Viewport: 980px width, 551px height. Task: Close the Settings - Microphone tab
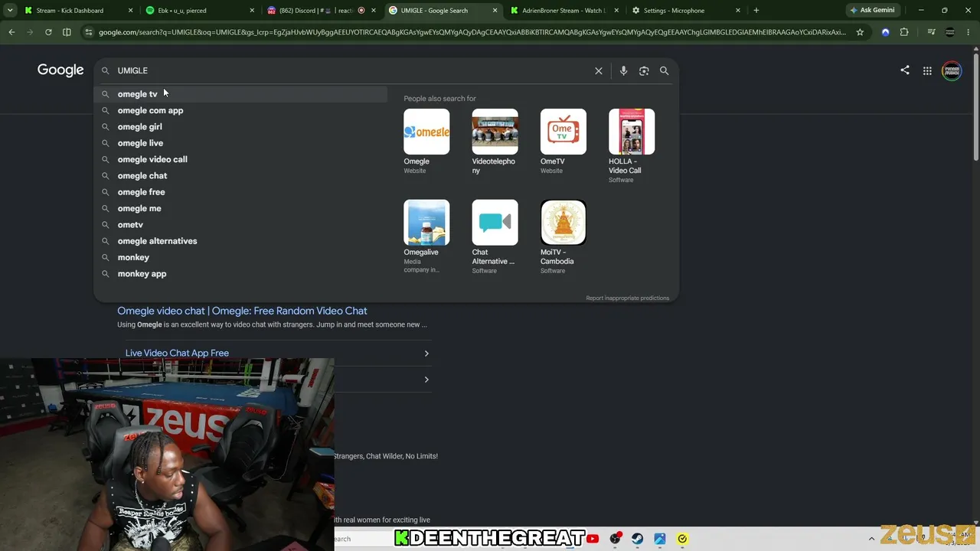click(x=738, y=11)
